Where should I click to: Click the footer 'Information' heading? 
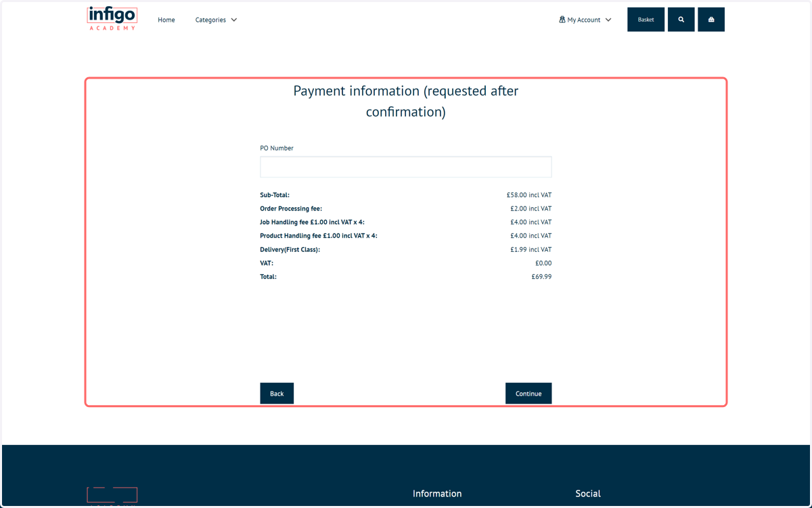(x=437, y=493)
